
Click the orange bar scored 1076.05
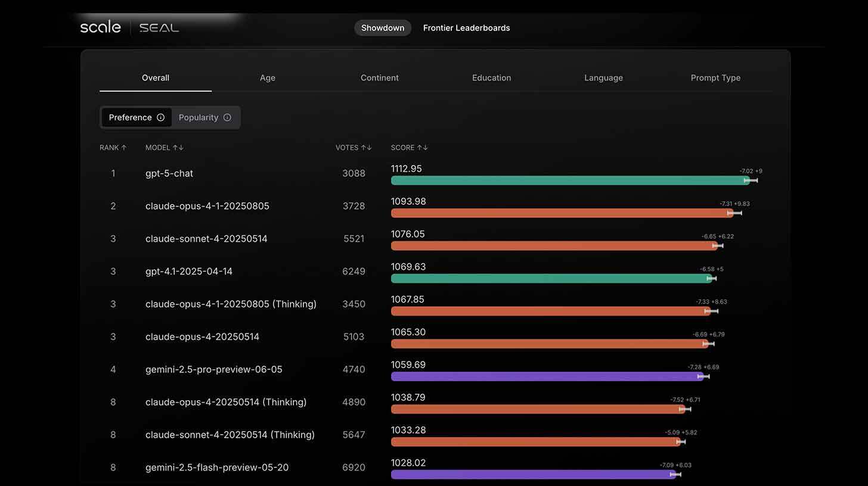(x=554, y=246)
